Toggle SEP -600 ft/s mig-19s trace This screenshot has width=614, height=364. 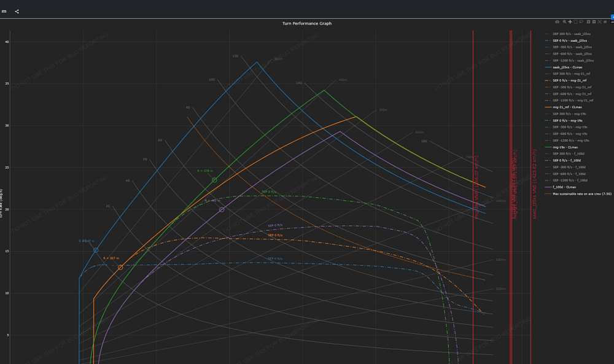point(567,133)
